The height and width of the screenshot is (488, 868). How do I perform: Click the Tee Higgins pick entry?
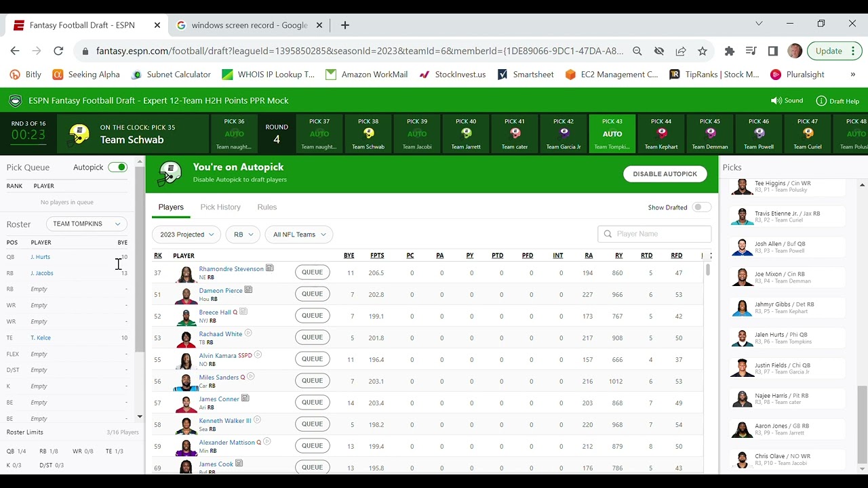pyautogui.click(x=787, y=187)
